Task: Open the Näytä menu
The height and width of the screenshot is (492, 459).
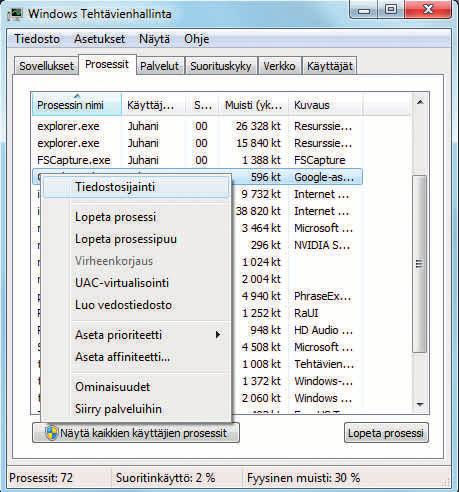Action: (154, 39)
